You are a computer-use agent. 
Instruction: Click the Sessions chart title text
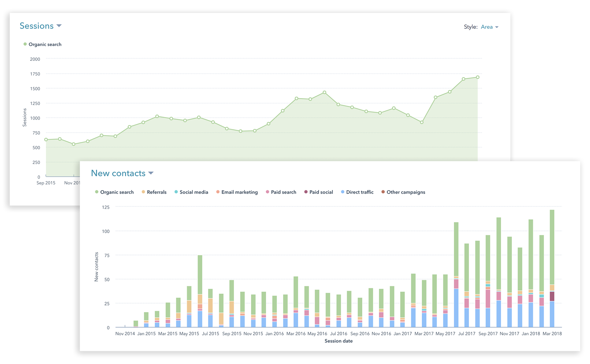pos(37,26)
